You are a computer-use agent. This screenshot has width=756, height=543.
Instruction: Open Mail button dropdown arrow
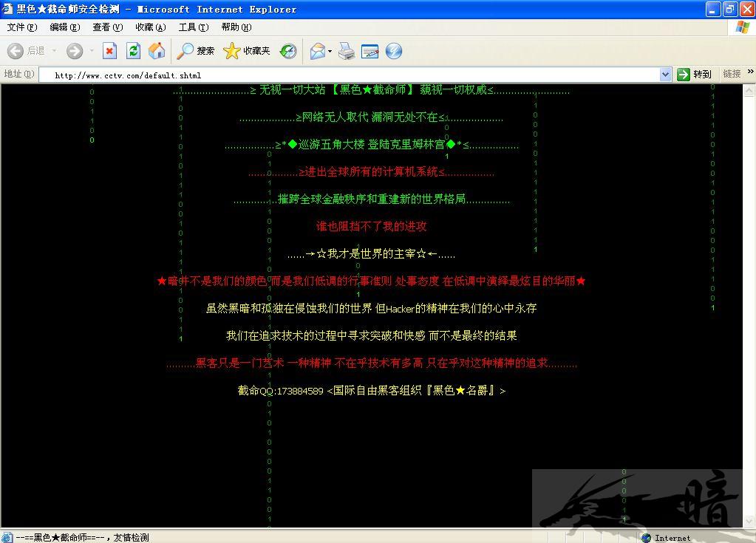[330, 50]
